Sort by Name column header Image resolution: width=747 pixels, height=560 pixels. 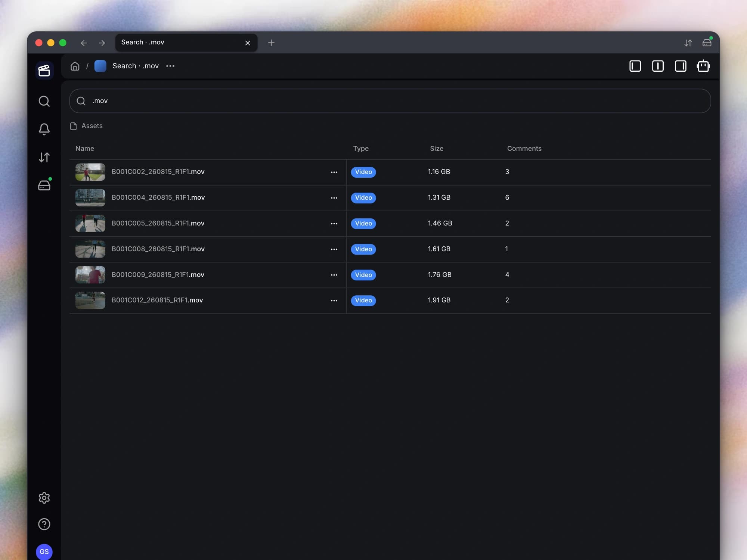click(85, 149)
